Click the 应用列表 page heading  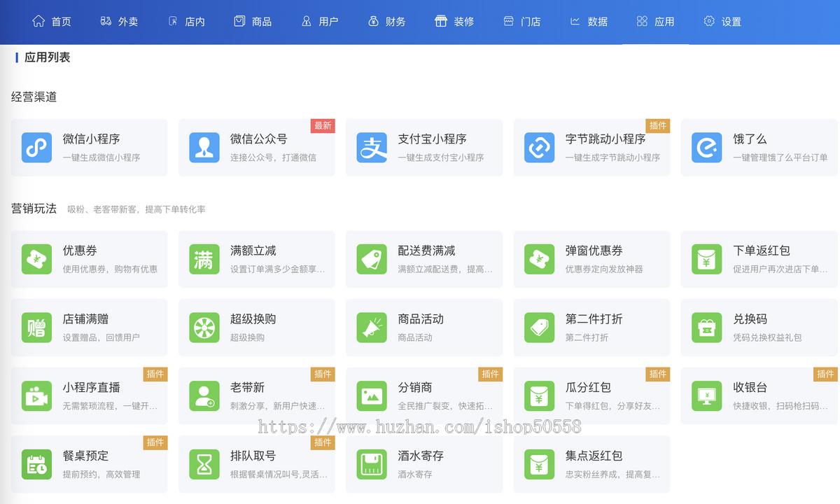pos(47,57)
